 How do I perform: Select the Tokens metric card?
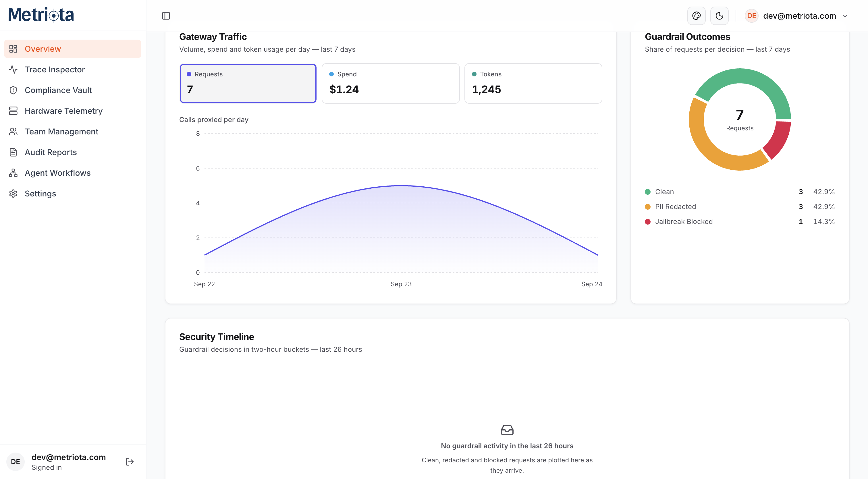533,83
